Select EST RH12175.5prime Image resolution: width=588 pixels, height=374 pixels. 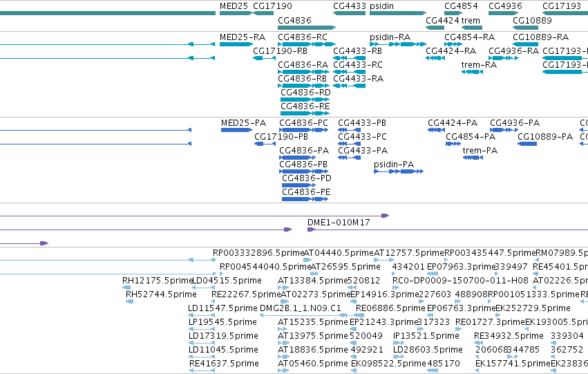(157, 281)
